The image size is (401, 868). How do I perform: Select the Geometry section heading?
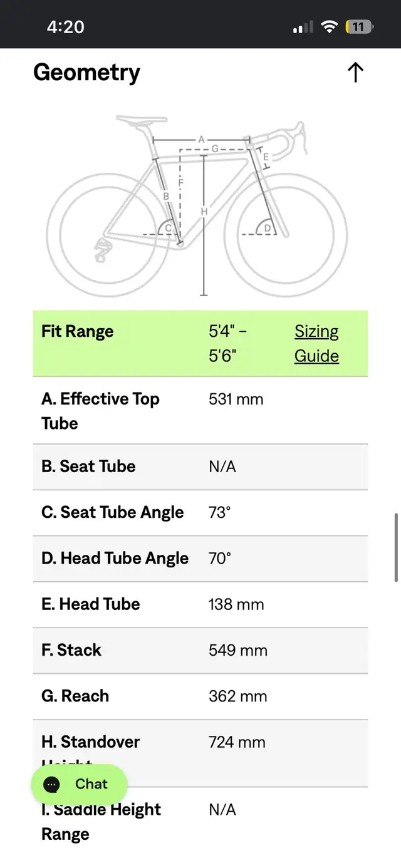coord(86,73)
